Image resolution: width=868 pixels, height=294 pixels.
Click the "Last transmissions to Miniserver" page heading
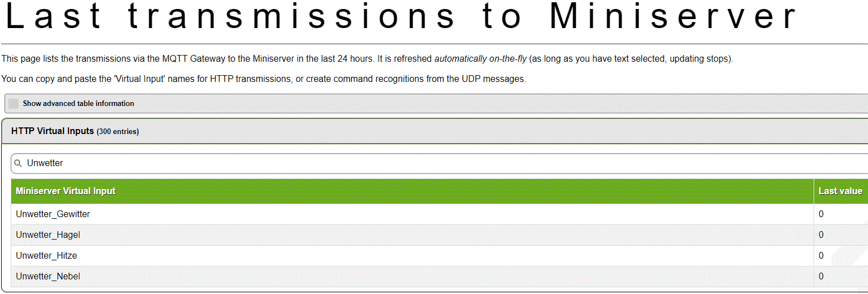(401, 17)
